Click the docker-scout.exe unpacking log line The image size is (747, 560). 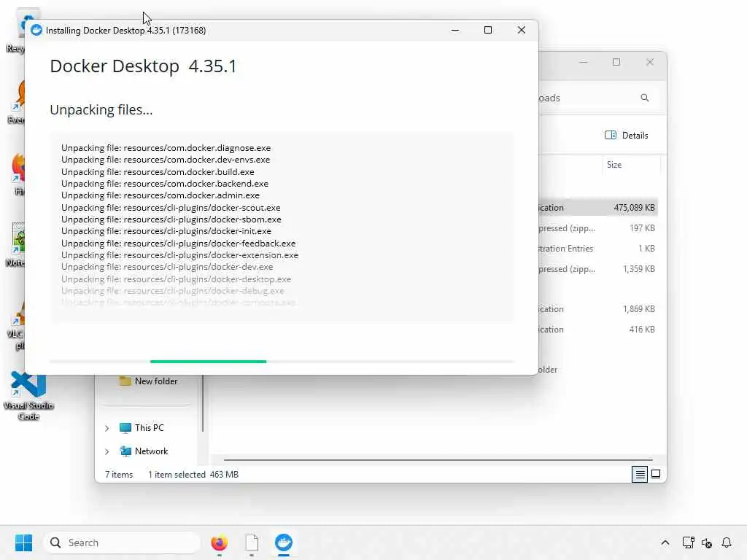(x=171, y=208)
